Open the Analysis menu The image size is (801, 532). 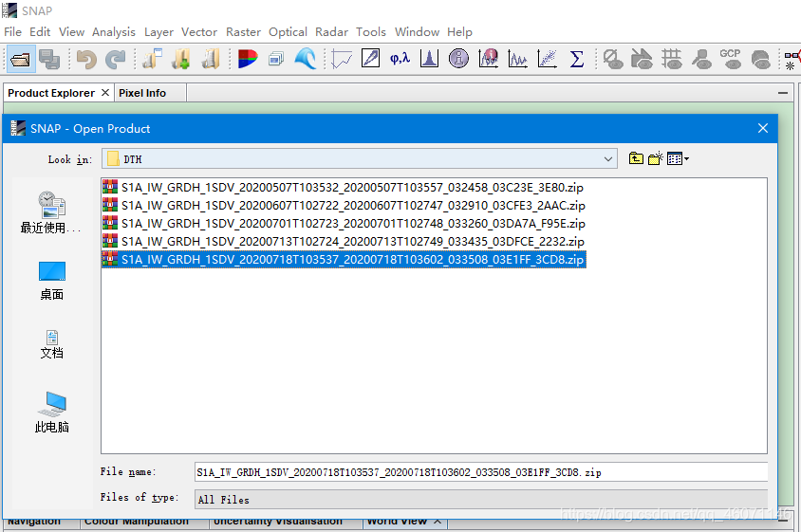pyautogui.click(x=113, y=31)
